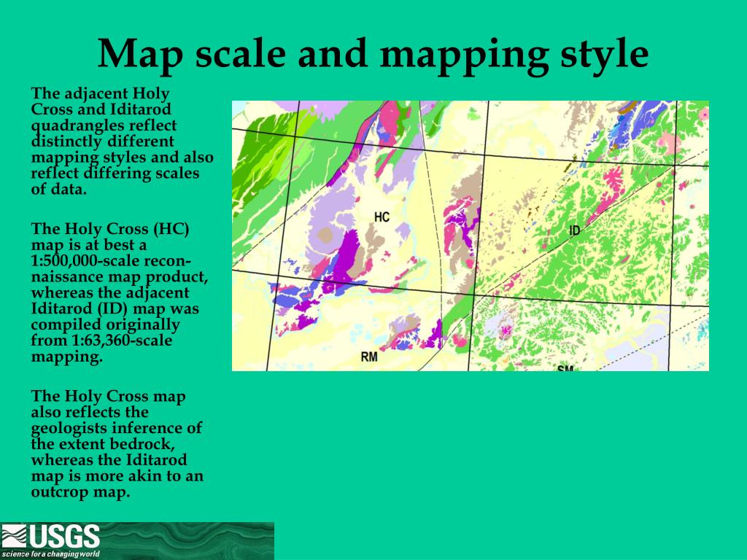Click the text "from 1:63,360-scale"
This screenshot has height=560, width=747.
point(101,341)
